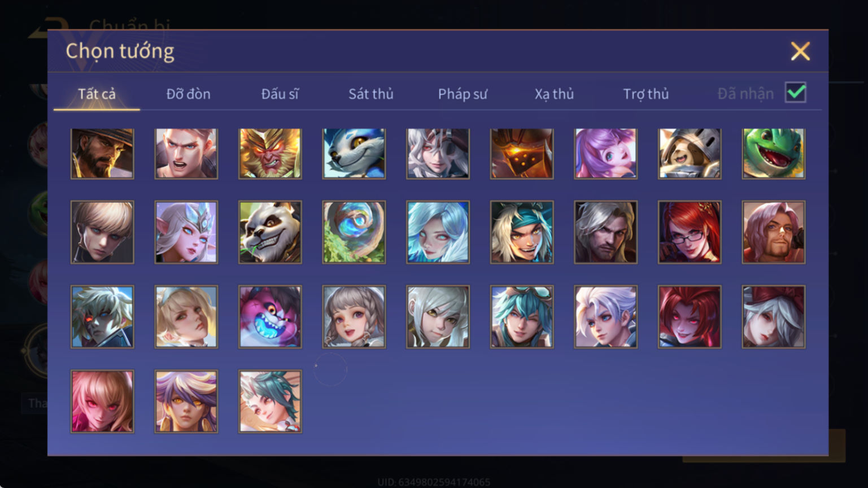The width and height of the screenshot is (868, 488).
Task: Select the molten armored golem hero
Action: point(522,154)
